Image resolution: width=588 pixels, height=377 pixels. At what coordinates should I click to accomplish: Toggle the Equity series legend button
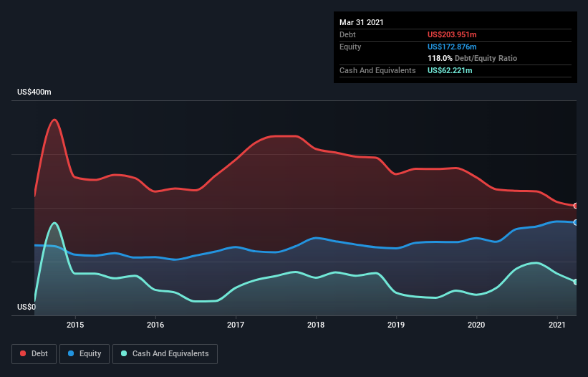tap(85, 354)
